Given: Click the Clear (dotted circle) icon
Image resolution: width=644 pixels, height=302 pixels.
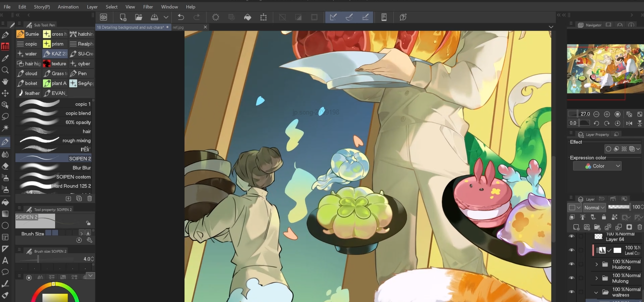Looking at the screenshot, I should tap(215, 17).
